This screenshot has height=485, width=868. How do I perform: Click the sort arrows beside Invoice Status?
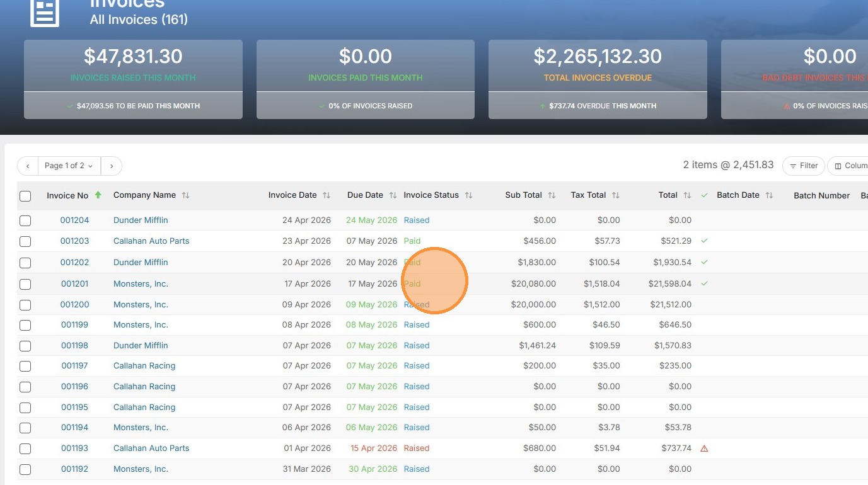point(468,195)
